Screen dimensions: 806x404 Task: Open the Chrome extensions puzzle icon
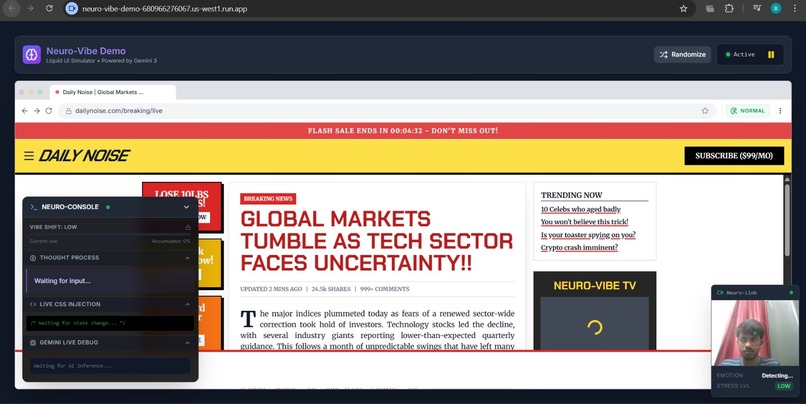tap(729, 9)
